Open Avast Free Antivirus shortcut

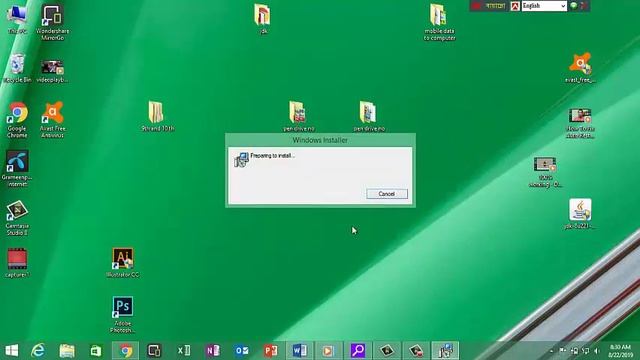53,120
